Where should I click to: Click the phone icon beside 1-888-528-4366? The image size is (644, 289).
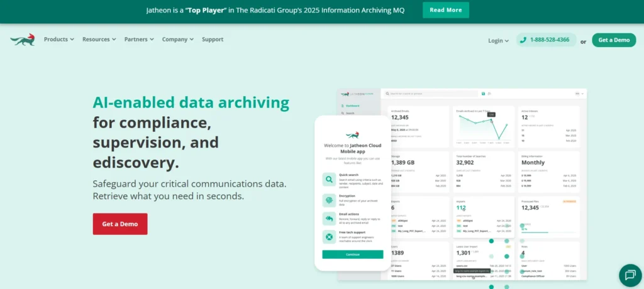pyautogui.click(x=523, y=40)
